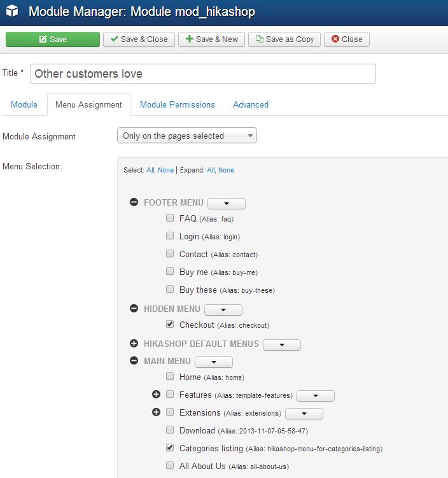Image resolution: width=448 pixels, height=478 pixels.
Task: Collapse the Footer Menu minus icon
Action: click(x=134, y=202)
